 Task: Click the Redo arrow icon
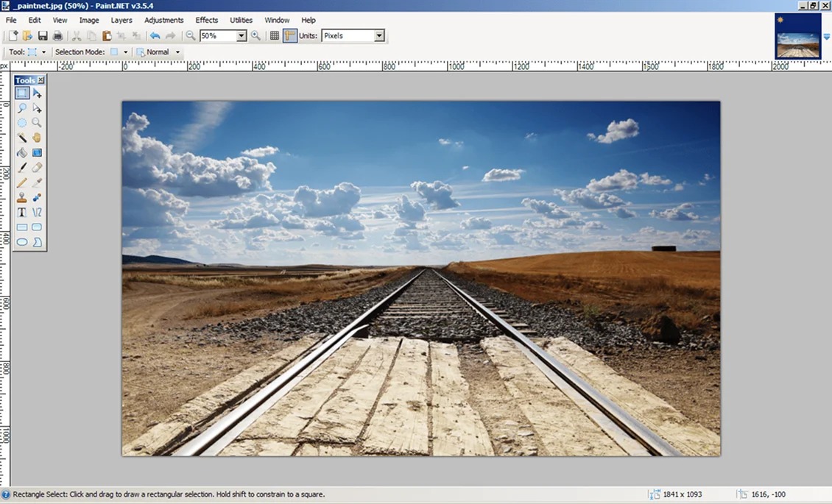(170, 35)
